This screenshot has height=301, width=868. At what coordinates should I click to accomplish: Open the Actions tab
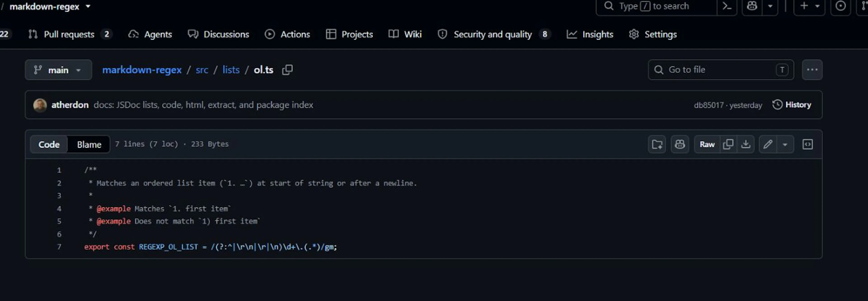[x=288, y=34]
